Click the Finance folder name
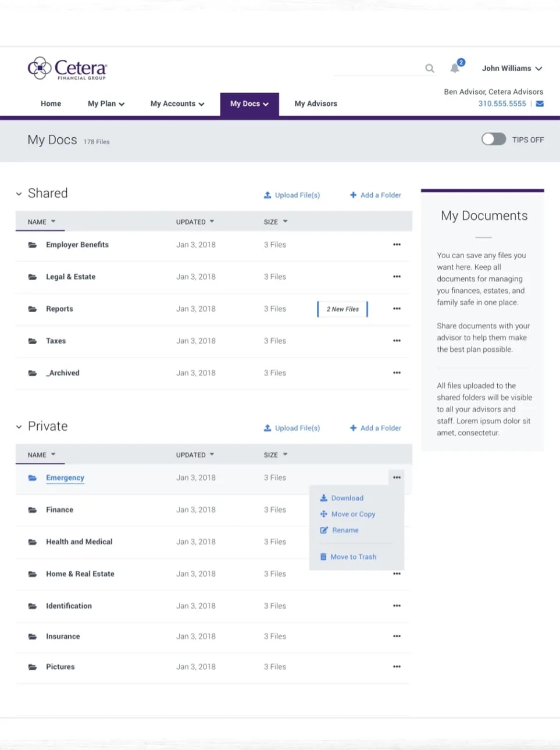Viewport: 560px width, 750px height. [60, 510]
